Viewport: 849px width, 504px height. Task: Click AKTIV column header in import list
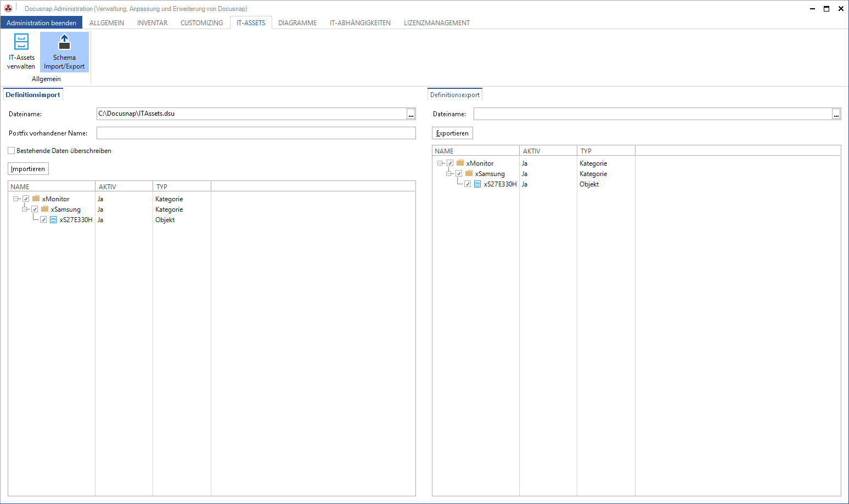tap(124, 186)
